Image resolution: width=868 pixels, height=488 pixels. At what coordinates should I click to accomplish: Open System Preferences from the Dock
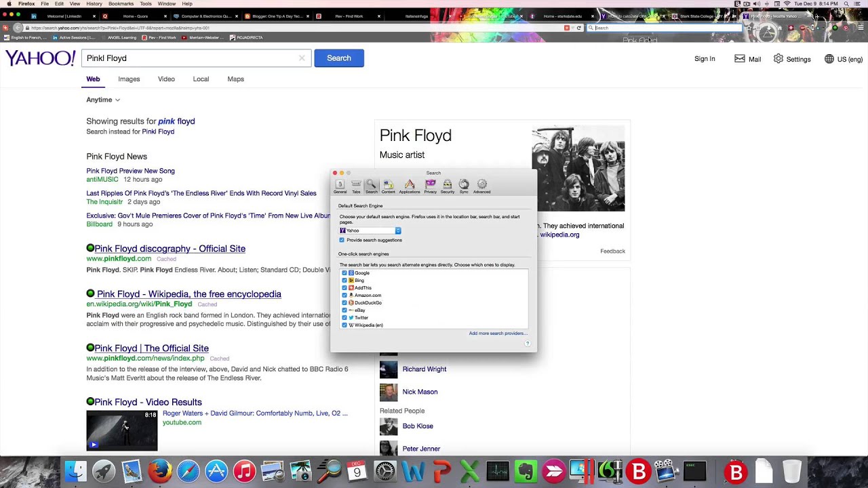tap(384, 471)
